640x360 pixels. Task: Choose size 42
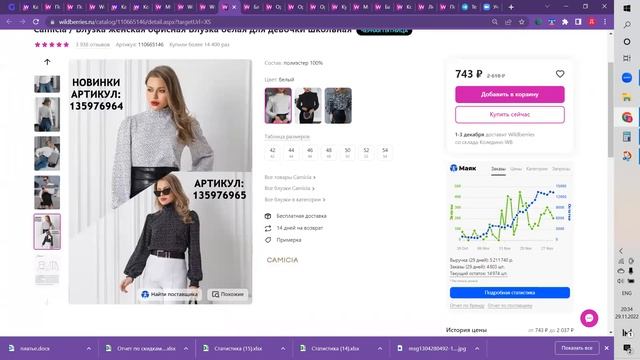point(272,152)
